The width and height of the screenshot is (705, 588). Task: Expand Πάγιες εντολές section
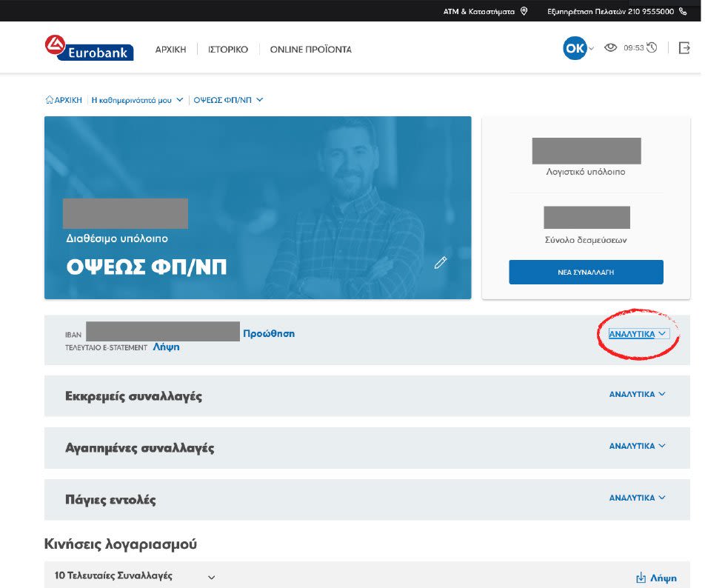(x=637, y=498)
